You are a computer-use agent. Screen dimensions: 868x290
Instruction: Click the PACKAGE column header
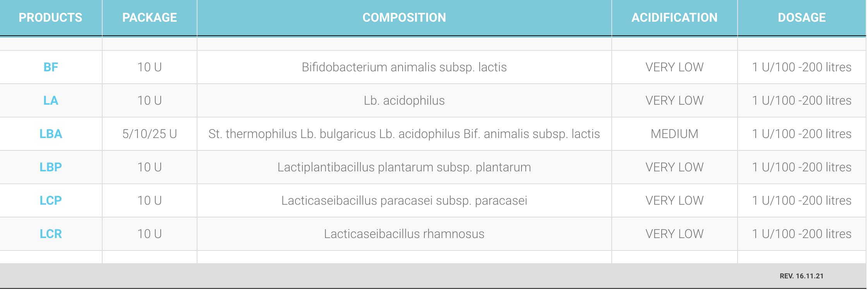[x=149, y=17]
